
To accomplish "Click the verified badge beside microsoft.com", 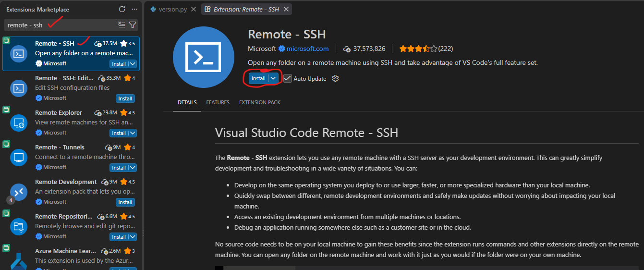I will click(282, 49).
